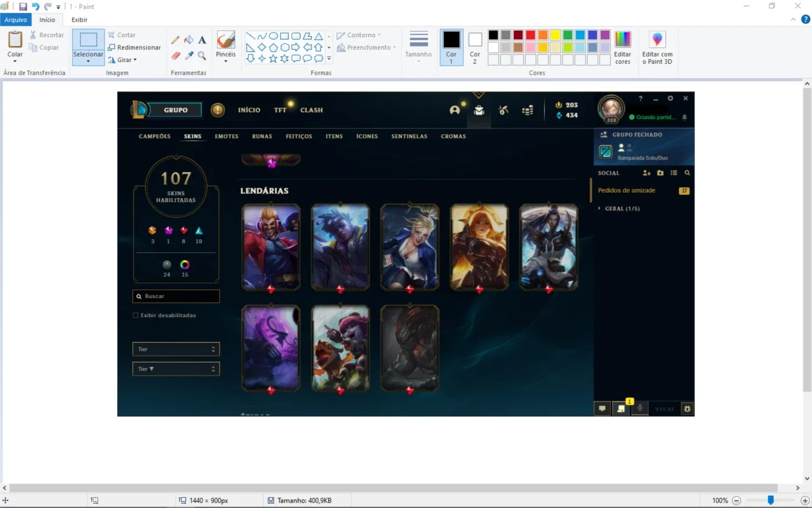Choose the Cloud callout shape
Viewport: 812px width, 508px height.
click(318, 58)
